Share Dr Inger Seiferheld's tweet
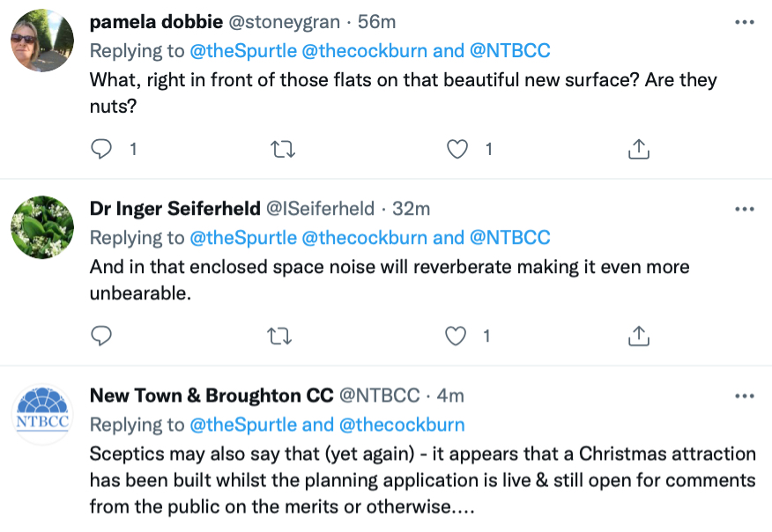 tap(639, 336)
